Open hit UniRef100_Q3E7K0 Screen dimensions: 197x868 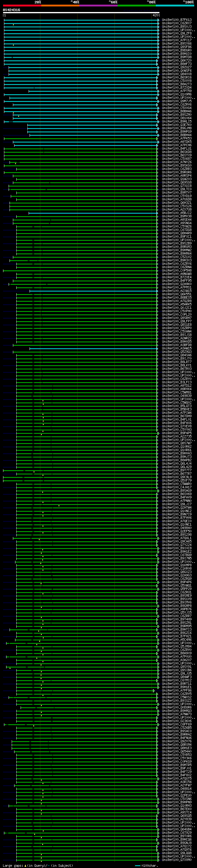click(x=177, y=125)
